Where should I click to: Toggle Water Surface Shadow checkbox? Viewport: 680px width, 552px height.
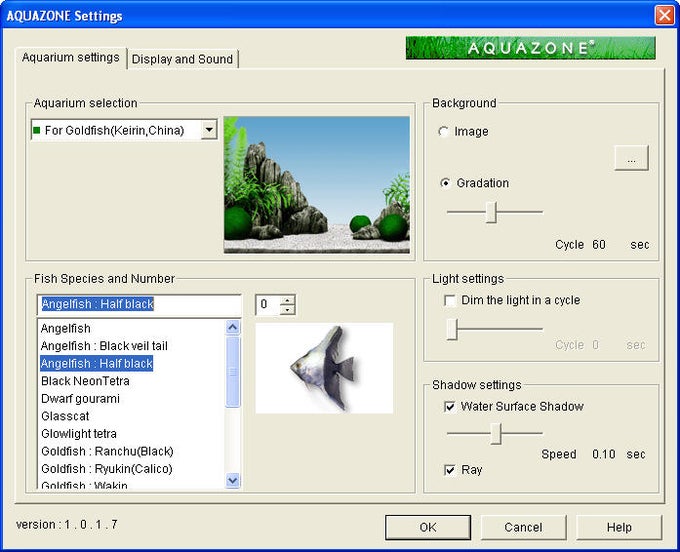click(x=450, y=407)
